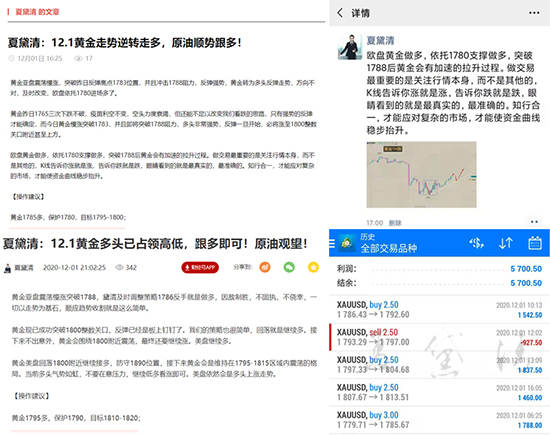550x435 pixels.
Task: Open the MT4 hamburger side menu
Action: click(332, 243)
